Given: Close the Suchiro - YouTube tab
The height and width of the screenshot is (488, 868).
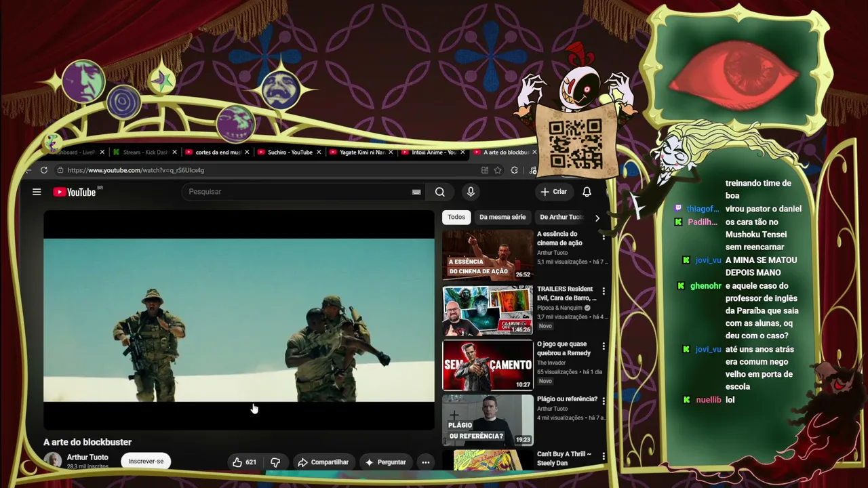Looking at the screenshot, I should coord(319,152).
